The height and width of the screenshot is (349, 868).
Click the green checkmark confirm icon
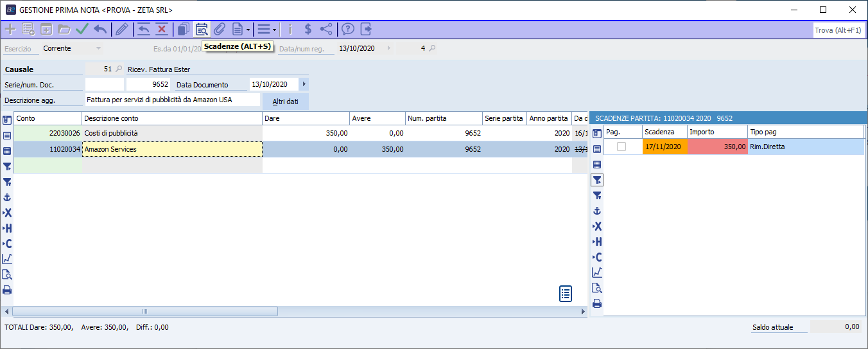click(x=82, y=29)
